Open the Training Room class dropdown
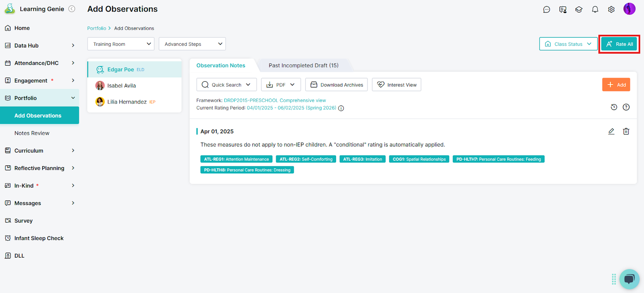This screenshot has height=293, width=644. pos(121,44)
